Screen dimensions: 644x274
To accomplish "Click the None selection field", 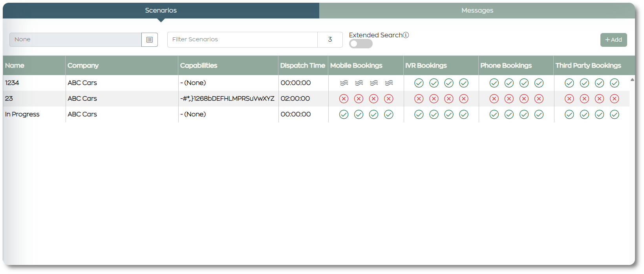I will [75, 40].
